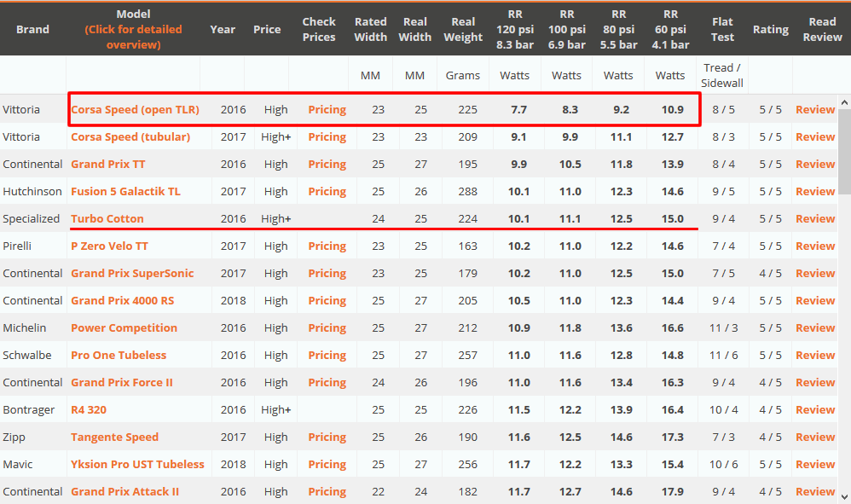
Task: Open Tangente Speed model page
Action: (x=114, y=437)
